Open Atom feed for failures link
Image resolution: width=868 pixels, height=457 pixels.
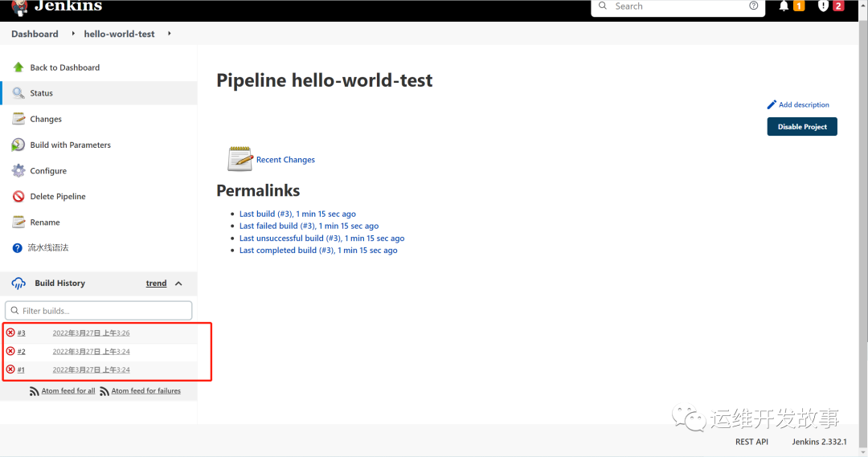coord(146,390)
